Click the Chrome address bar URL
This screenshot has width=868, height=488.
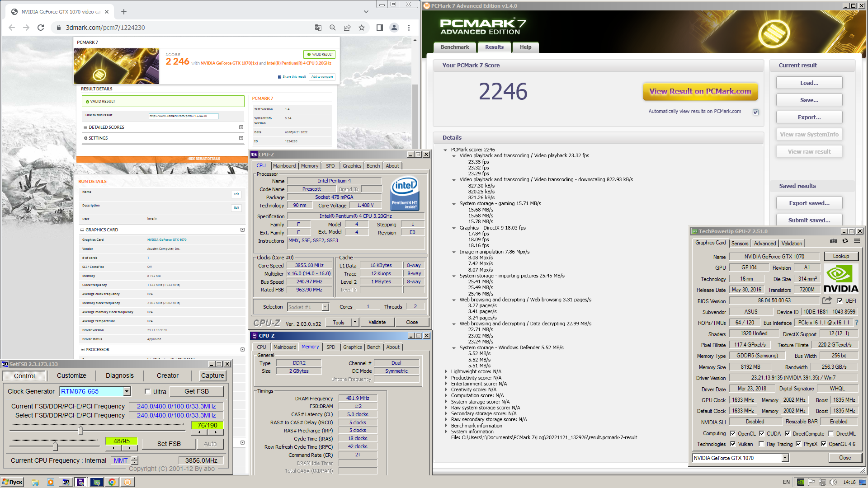click(x=105, y=28)
